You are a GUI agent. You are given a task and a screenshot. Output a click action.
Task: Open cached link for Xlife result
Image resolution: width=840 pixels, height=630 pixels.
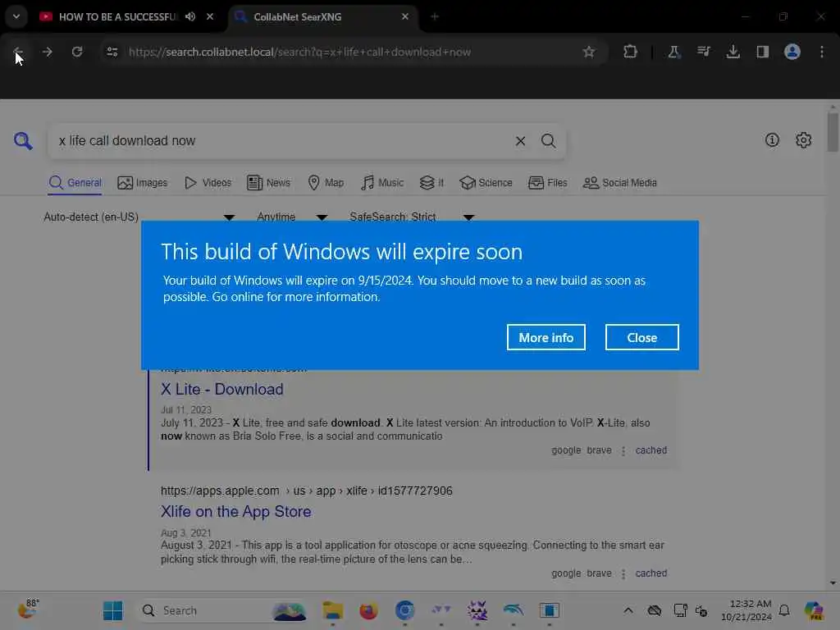651,573
